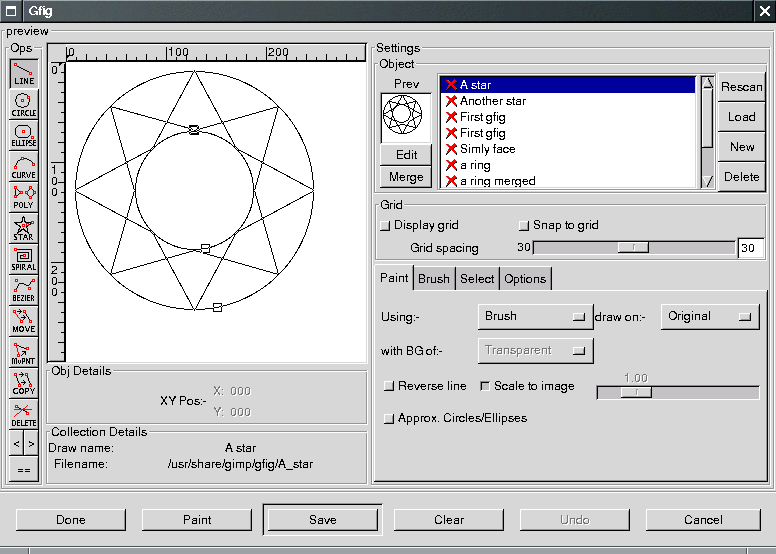Choose the Ellipse tool
Viewport: 776px width, 554px height.
click(x=24, y=135)
